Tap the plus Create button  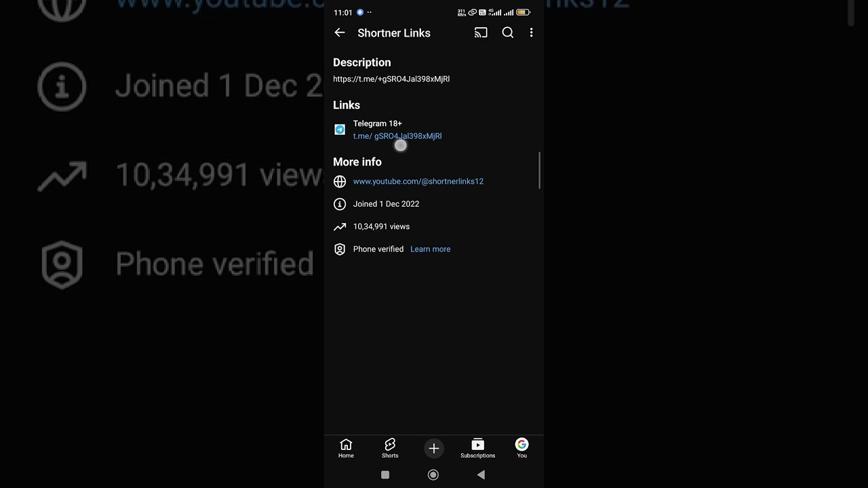[x=434, y=448]
